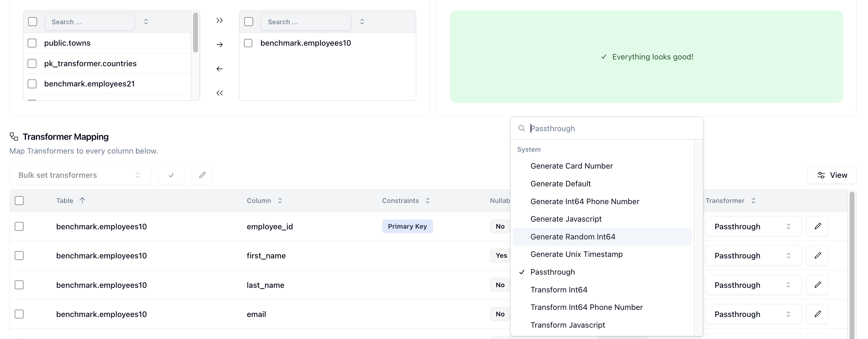Focus the Passthrough transformer search field
The width and height of the screenshot is (868, 339).
tap(613, 128)
